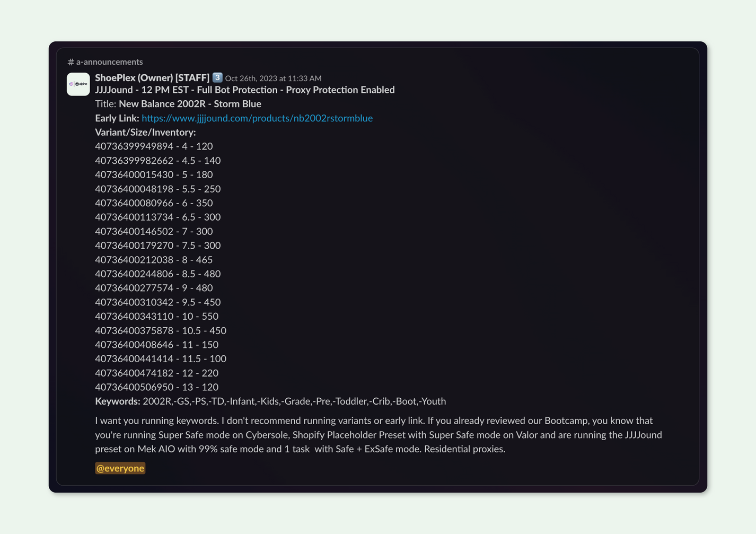Click the keyword string starting with 2002R
The height and width of the screenshot is (534, 756).
click(x=294, y=401)
